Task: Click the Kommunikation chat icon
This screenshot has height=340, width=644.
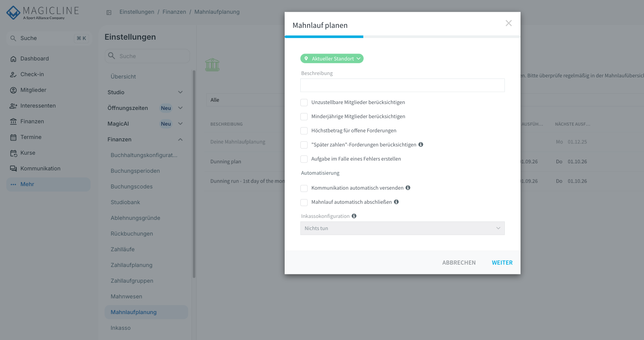Action: [13, 169]
